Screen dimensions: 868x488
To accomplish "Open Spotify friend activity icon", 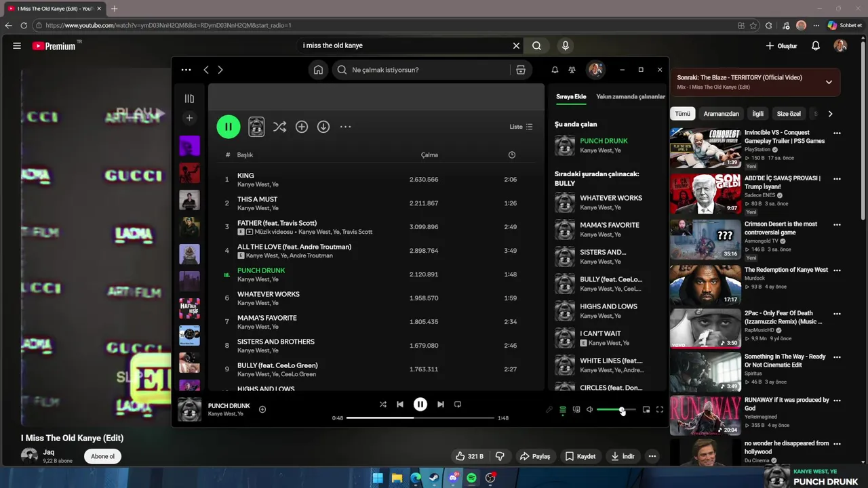I will tap(572, 70).
